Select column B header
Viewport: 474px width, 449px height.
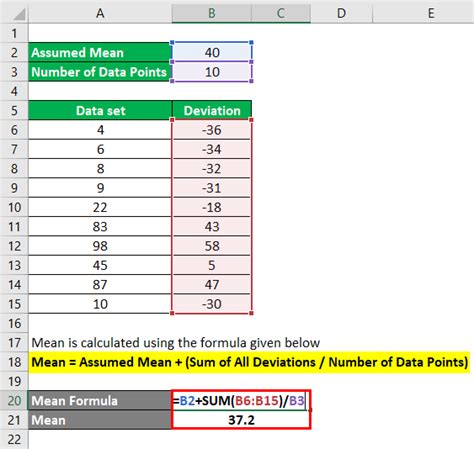212,13
